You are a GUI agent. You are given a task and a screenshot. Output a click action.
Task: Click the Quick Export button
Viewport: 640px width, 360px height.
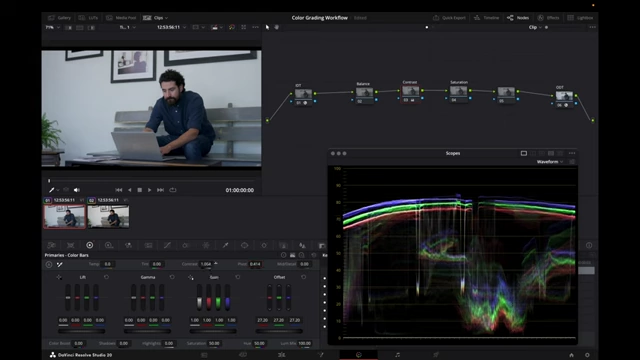tap(449, 18)
